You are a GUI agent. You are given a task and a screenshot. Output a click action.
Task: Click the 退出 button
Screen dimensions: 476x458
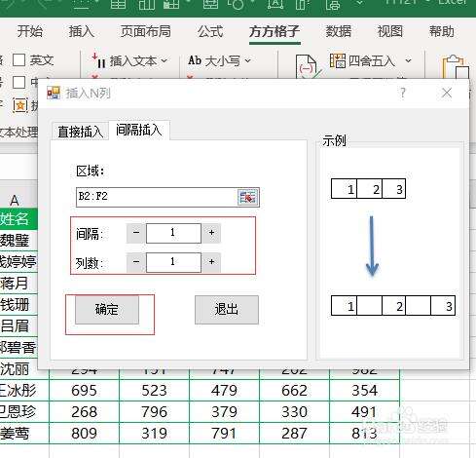(227, 310)
